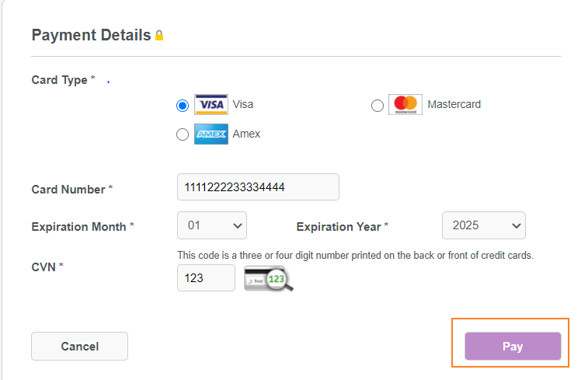
Task: Click into the CVN input field
Action: (x=206, y=278)
